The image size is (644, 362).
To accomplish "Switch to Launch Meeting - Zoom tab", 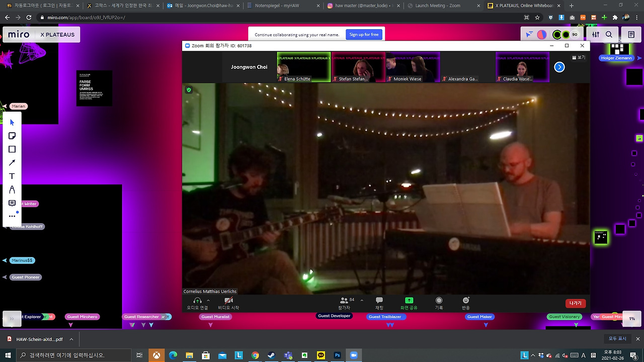I will [443, 6].
